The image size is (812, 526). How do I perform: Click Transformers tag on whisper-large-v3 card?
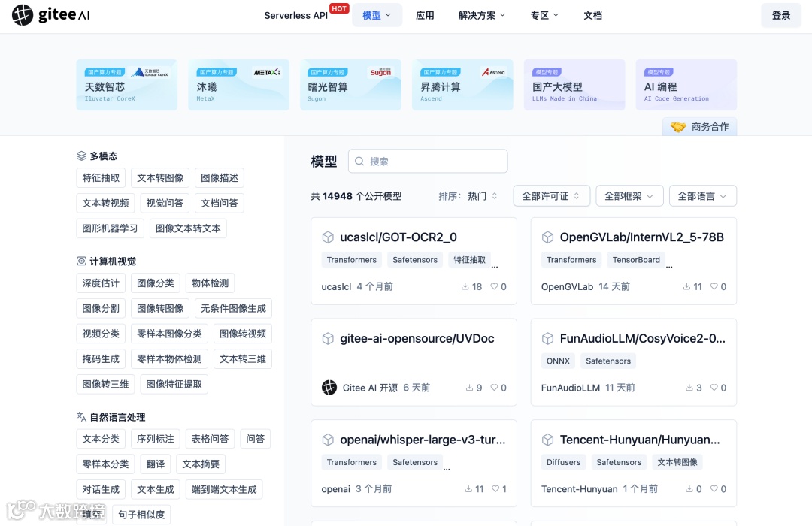coord(352,462)
